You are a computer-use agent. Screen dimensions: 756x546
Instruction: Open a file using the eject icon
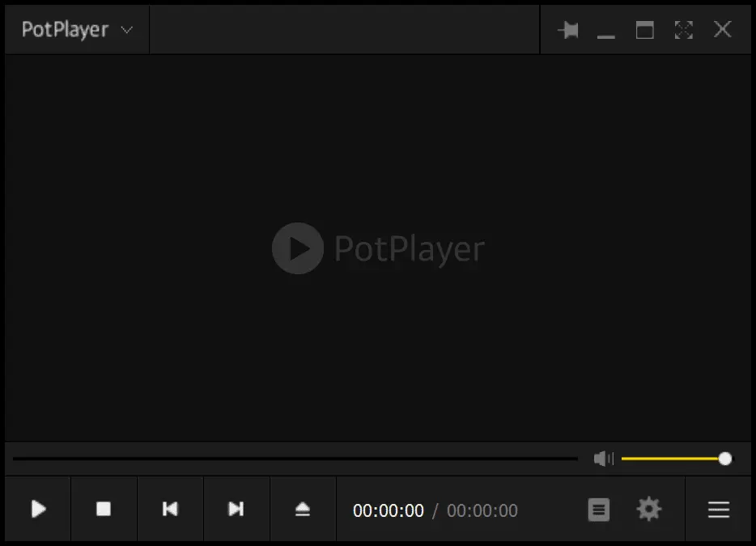(x=303, y=509)
